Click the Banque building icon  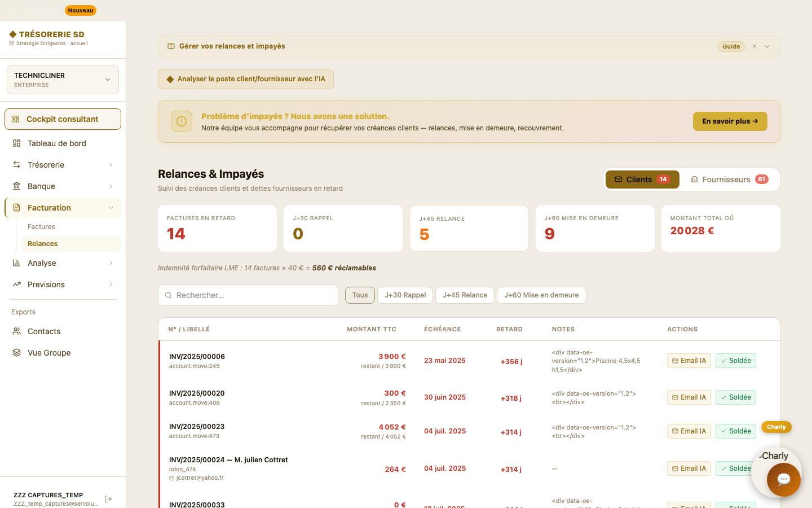(17, 186)
